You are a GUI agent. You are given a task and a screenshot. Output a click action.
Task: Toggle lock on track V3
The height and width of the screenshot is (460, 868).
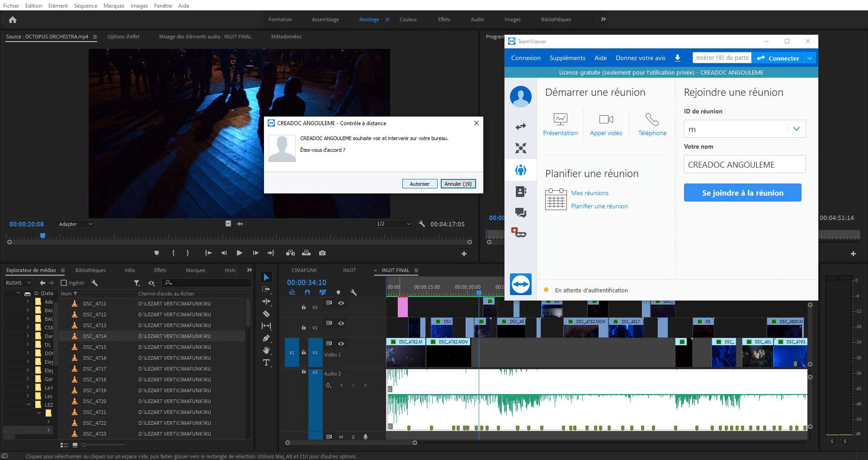[304, 307]
